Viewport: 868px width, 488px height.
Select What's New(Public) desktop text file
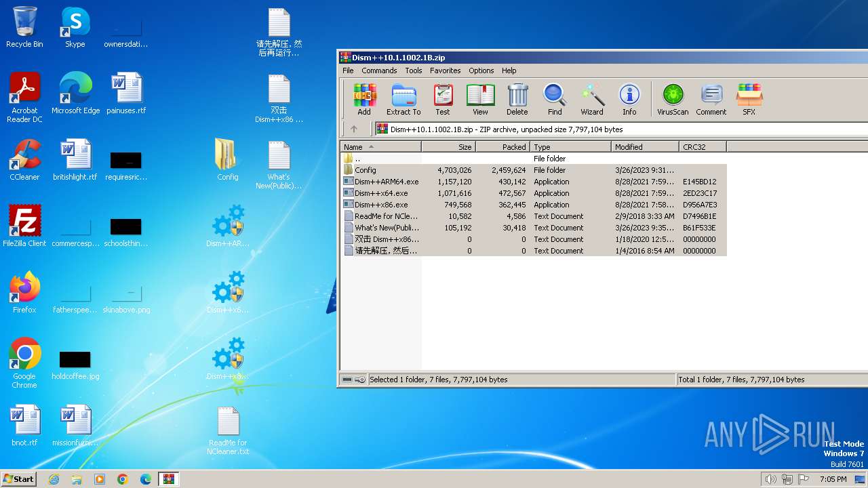(x=279, y=165)
